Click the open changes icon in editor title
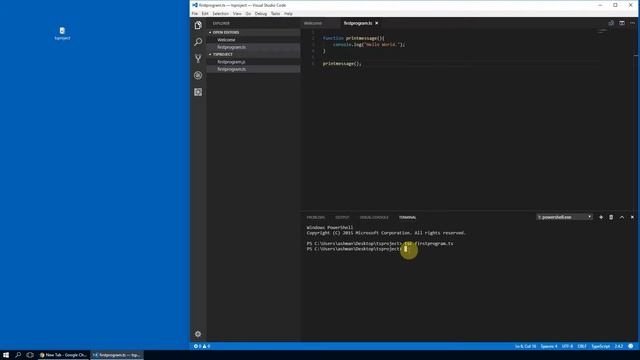The width and height of the screenshot is (640, 360). point(611,23)
